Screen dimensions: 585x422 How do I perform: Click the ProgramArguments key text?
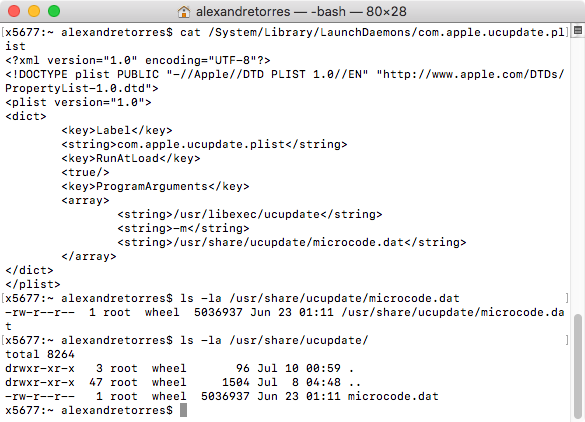(151, 186)
